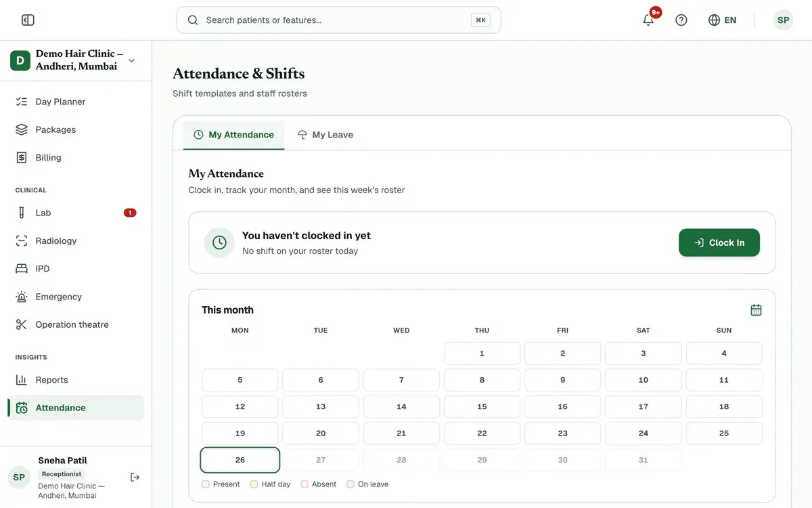The width and height of the screenshot is (812, 508).
Task: Click the Sneha Patil name in sidebar footer
Action: [62, 461]
